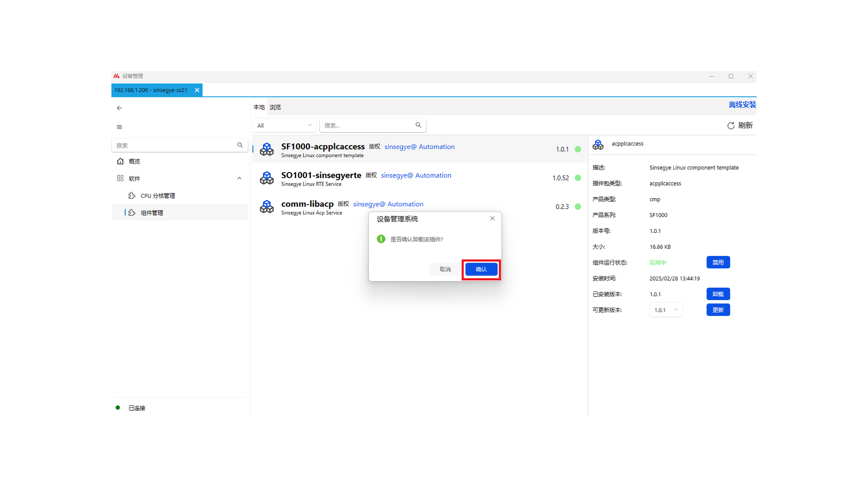Select the SO1001-sinsegyerte component icon
868x488 pixels.
coord(267,178)
